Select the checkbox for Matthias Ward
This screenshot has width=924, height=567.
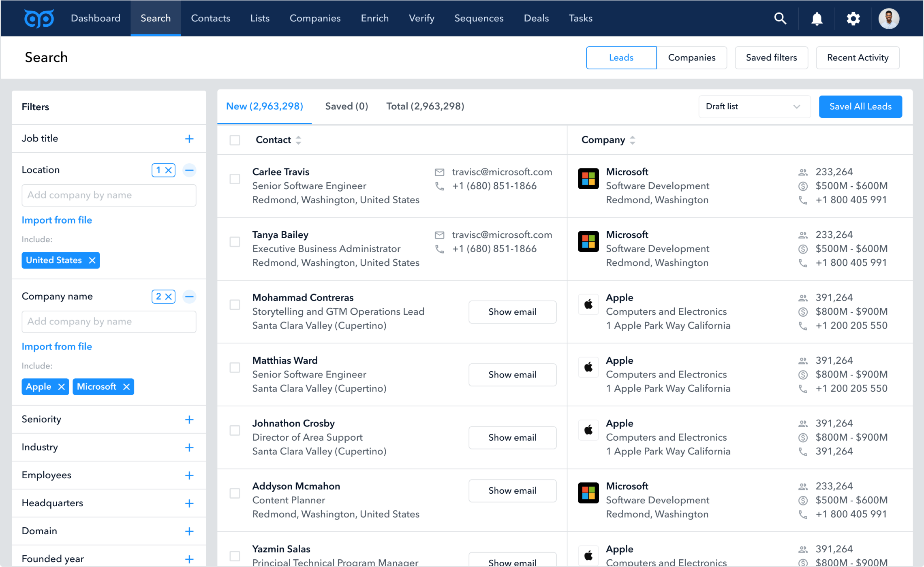[x=235, y=368]
